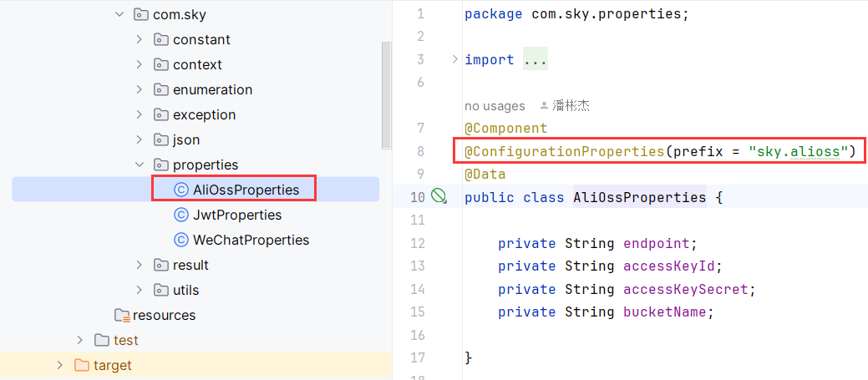
Task: Click the orange target folder icon
Action: click(82, 365)
